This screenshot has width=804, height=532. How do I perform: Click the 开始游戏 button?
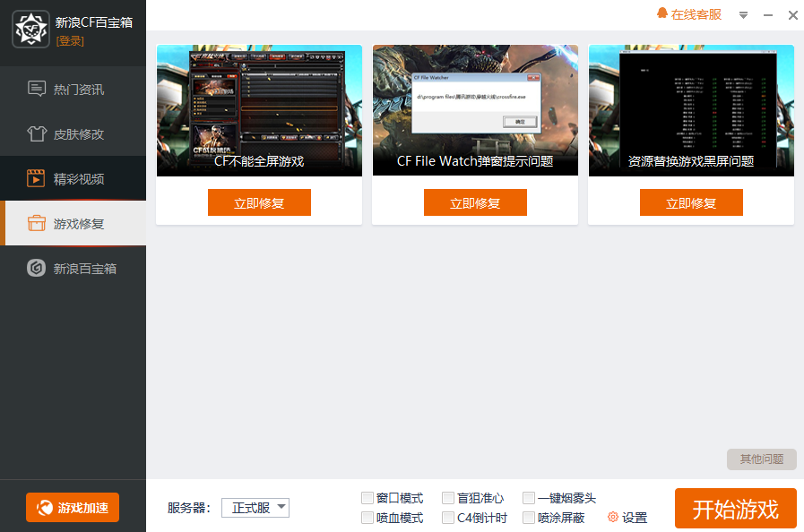coord(735,509)
